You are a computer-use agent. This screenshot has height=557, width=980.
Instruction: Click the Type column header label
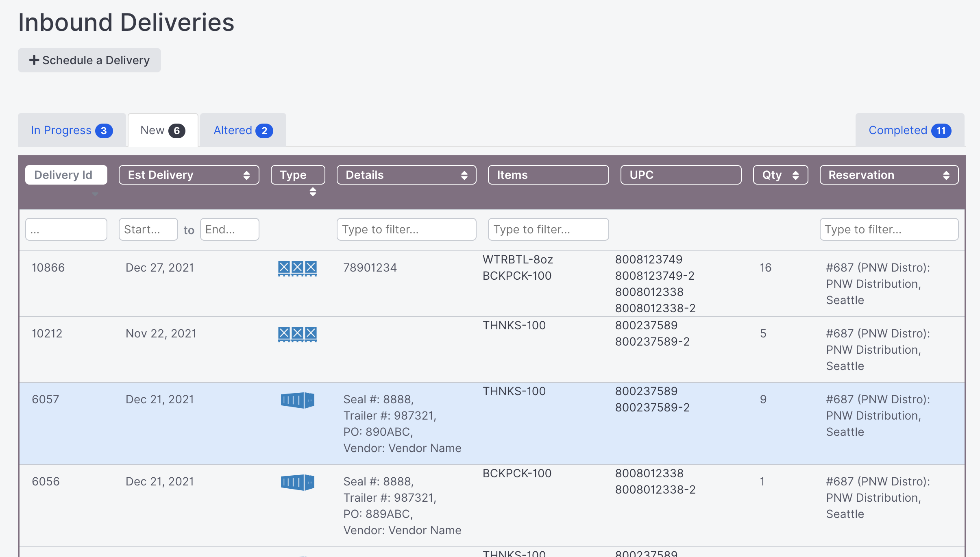point(298,175)
